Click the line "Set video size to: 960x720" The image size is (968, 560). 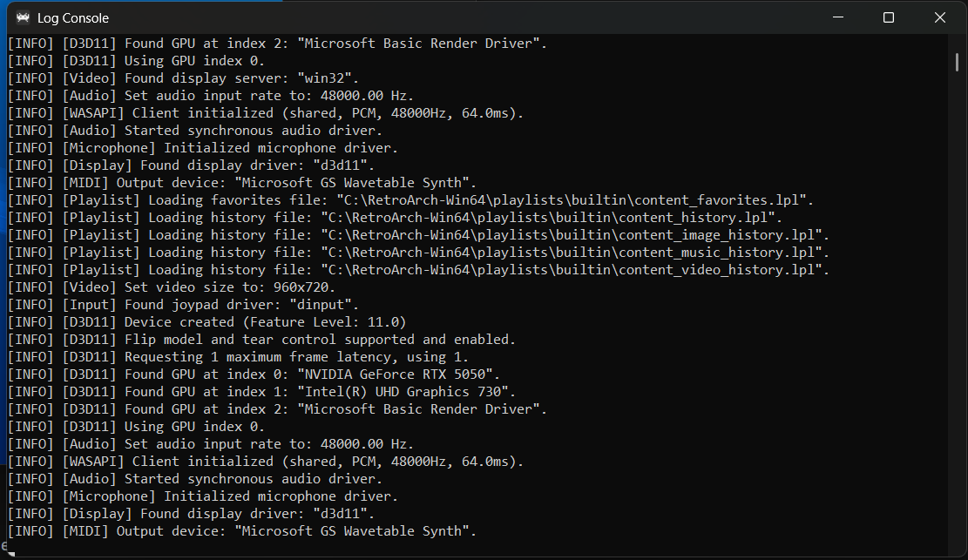172,287
